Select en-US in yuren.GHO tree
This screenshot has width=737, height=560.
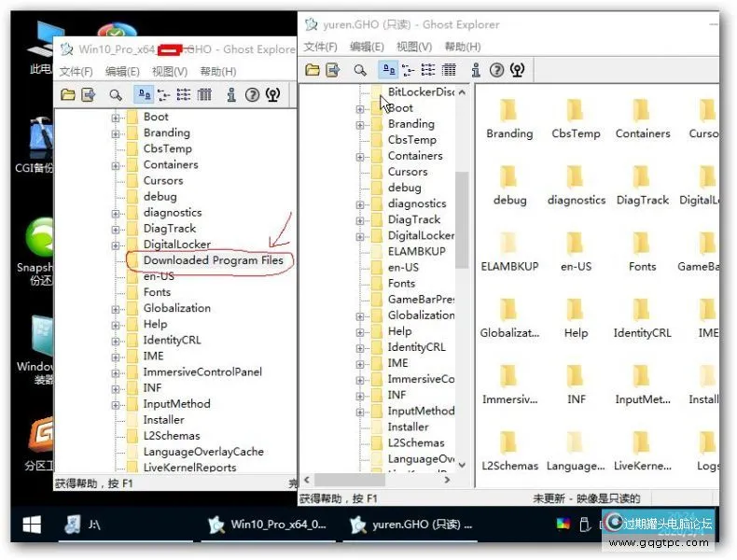(403, 268)
